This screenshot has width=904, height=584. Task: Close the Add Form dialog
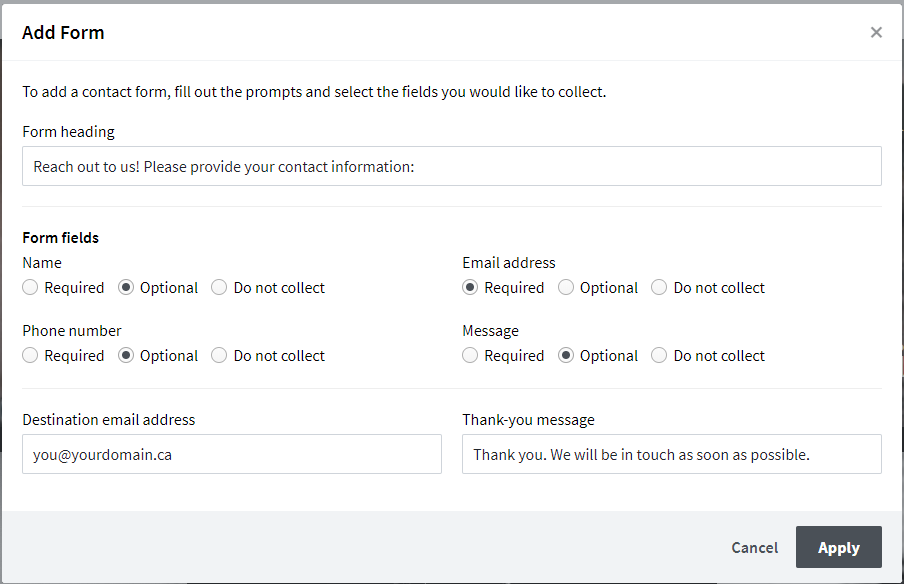[x=876, y=32]
